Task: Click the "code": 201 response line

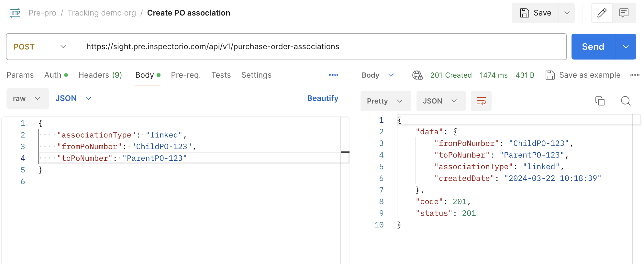Action: tap(443, 202)
